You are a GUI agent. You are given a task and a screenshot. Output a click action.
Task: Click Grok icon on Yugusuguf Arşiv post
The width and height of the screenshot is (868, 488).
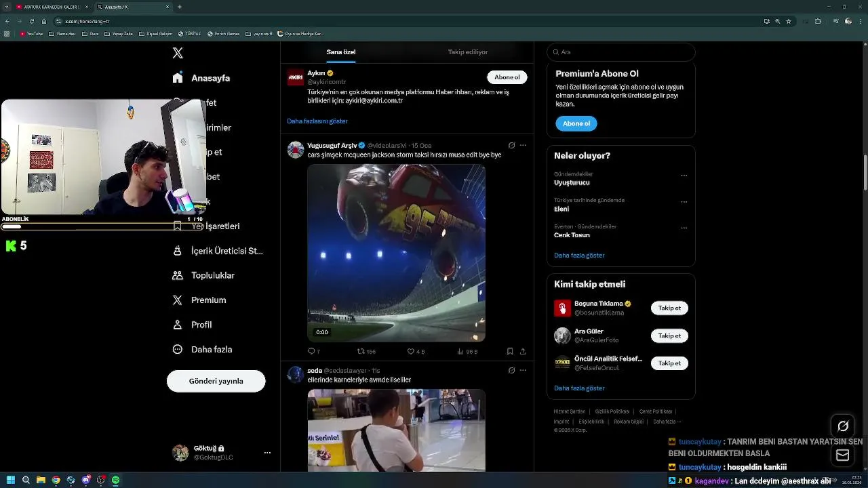coord(511,145)
